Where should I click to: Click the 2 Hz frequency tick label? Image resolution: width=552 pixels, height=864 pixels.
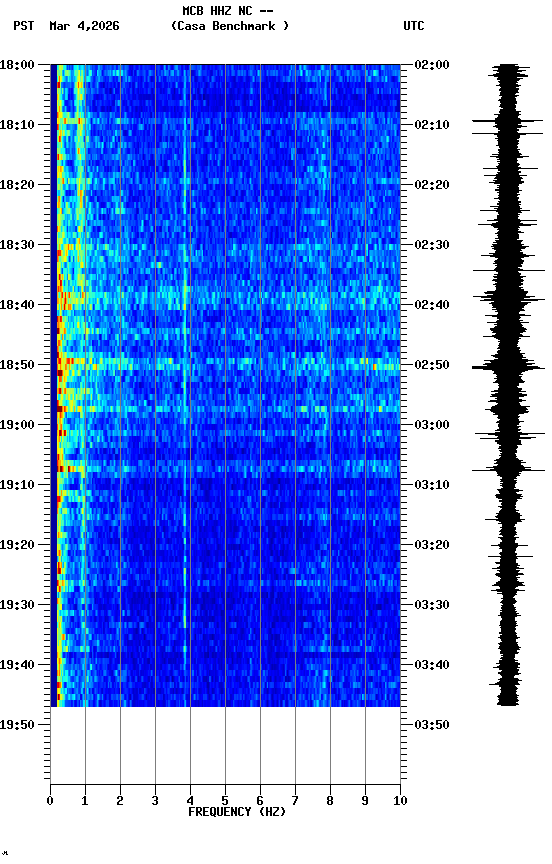point(120,802)
